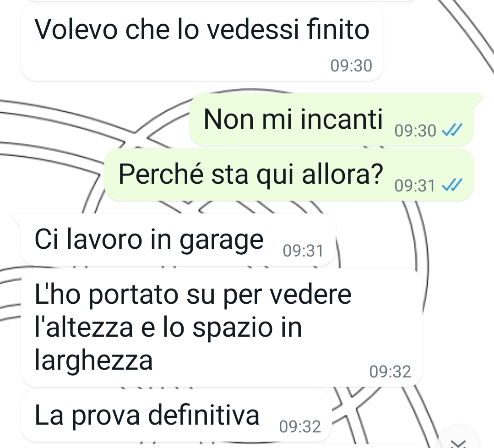This screenshot has width=494, height=448.
Task: Select the "Ci lavoro in garage" message
Action: pyautogui.click(x=178, y=240)
